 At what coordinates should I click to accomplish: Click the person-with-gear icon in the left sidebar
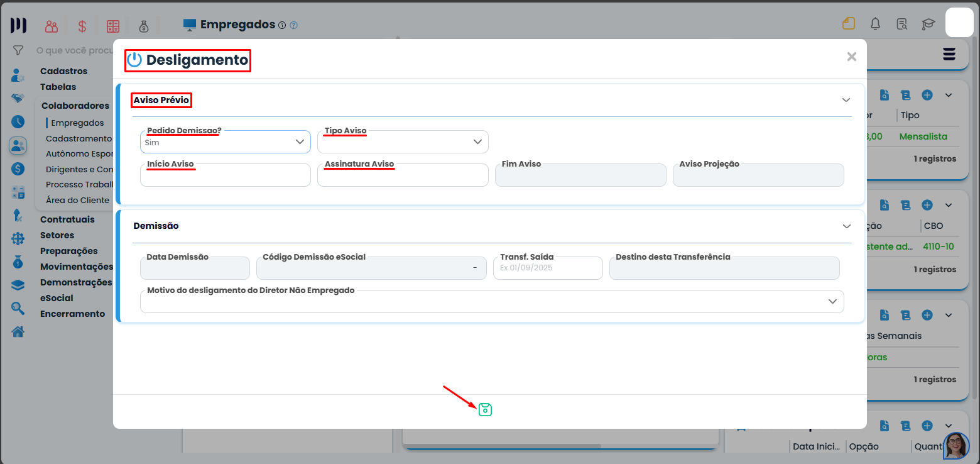[x=18, y=76]
